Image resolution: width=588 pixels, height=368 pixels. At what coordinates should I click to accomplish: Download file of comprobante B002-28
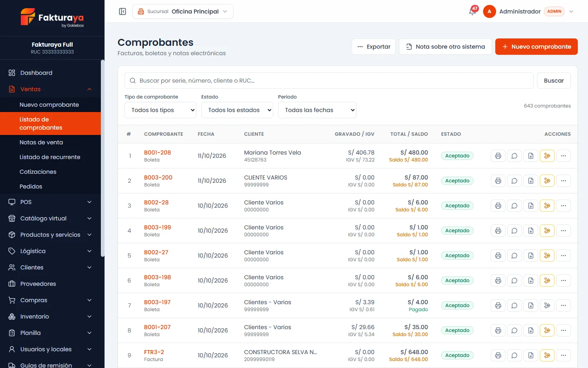click(531, 206)
